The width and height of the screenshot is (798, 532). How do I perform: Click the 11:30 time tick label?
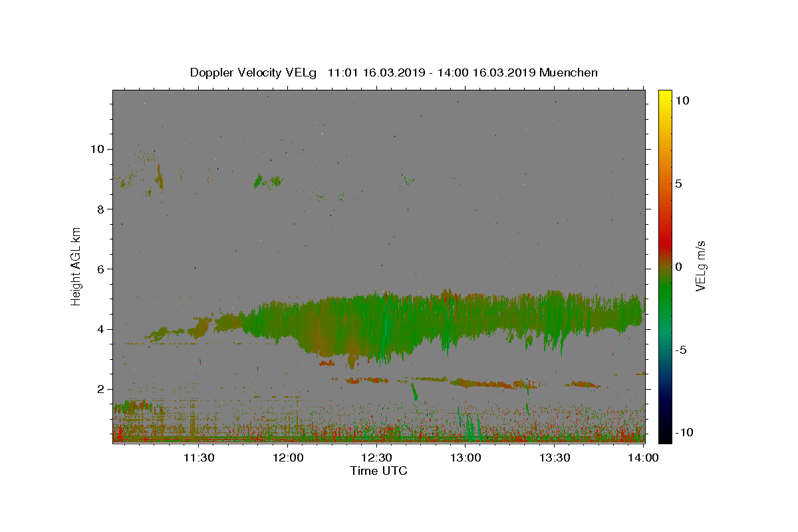(199, 458)
